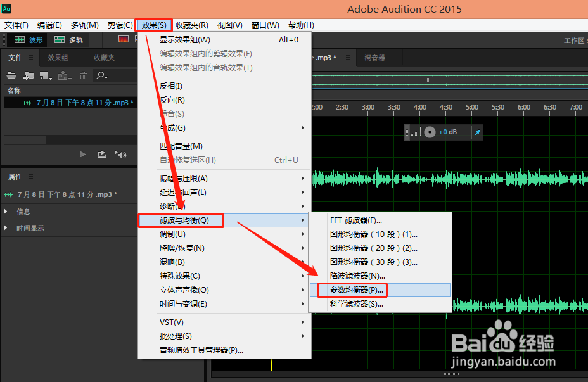Screen dimensions: 588x382
Task: Switch to the 波形 waveform editor view
Action: [29, 40]
